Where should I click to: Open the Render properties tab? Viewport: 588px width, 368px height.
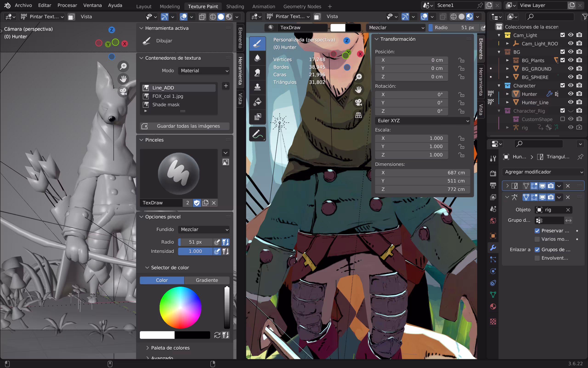(493, 173)
